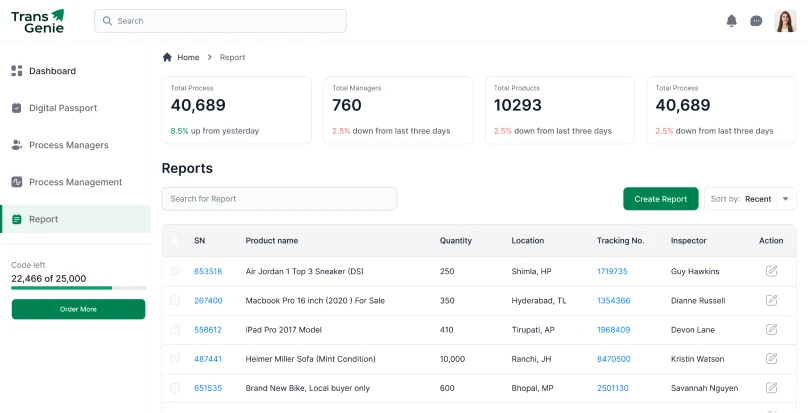This screenshot has height=413, width=808.
Task: Click the Inspector column header
Action: pos(688,241)
